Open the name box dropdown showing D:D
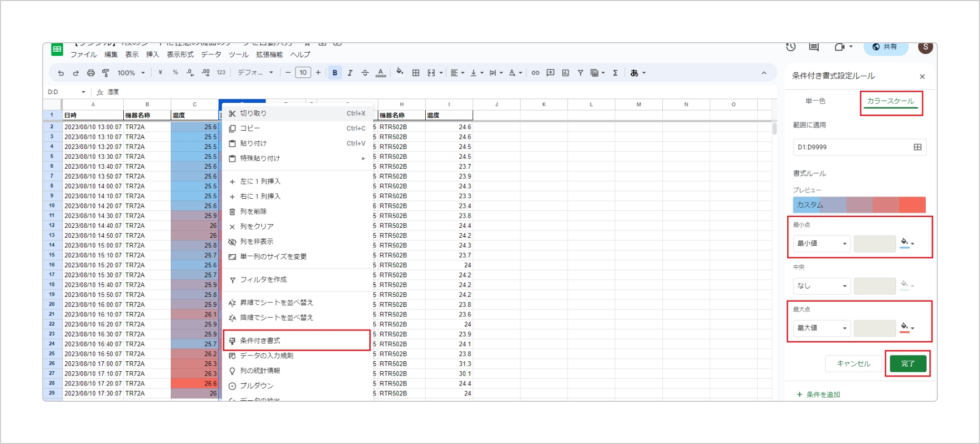The width and height of the screenshot is (980, 444). [x=83, y=92]
